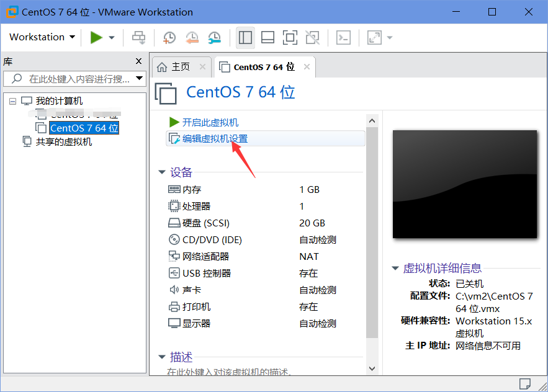Click the memory chip icon

coord(174,189)
